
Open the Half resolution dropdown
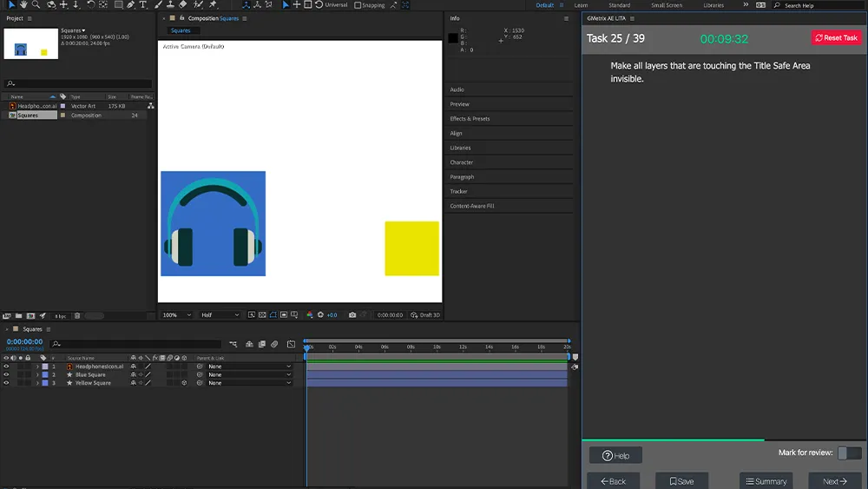(x=220, y=314)
